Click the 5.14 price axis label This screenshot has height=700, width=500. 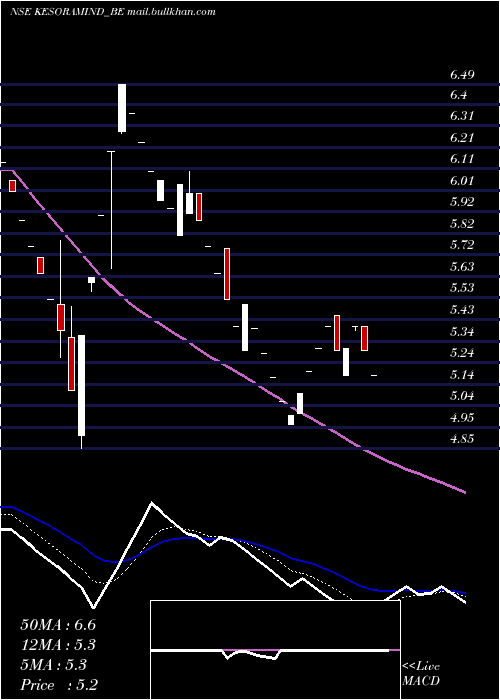pyautogui.click(x=462, y=374)
